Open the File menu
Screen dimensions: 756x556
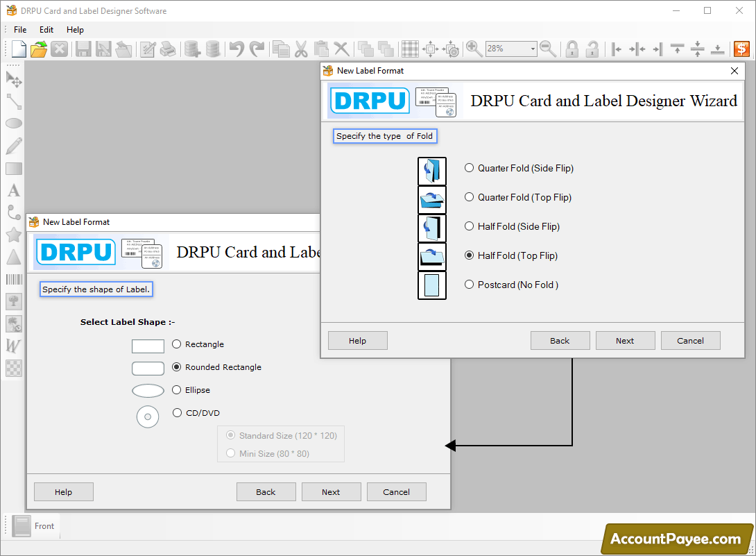pyautogui.click(x=20, y=29)
